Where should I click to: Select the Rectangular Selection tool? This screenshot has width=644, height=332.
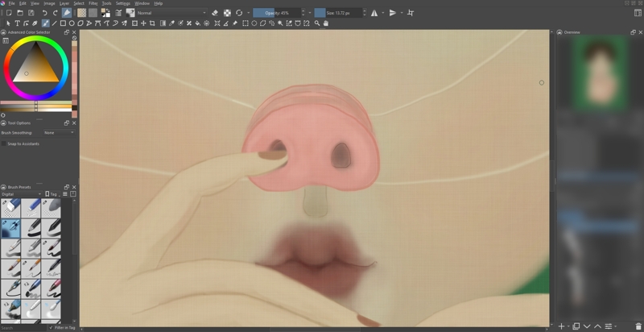pyautogui.click(x=246, y=23)
